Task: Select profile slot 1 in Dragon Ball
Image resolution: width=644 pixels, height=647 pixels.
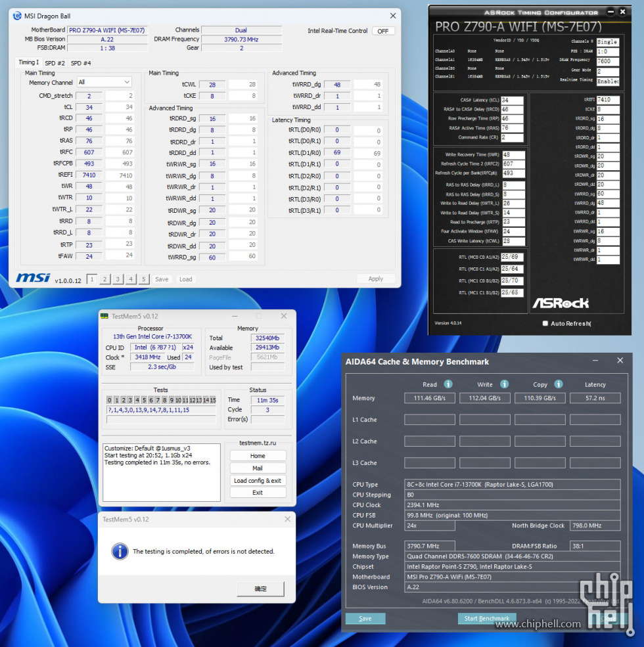Action: coord(92,279)
